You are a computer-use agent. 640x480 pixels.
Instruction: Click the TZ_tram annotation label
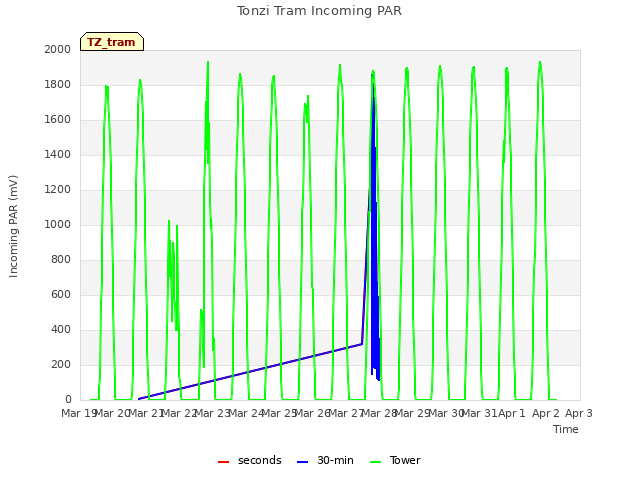(x=112, y=42)
